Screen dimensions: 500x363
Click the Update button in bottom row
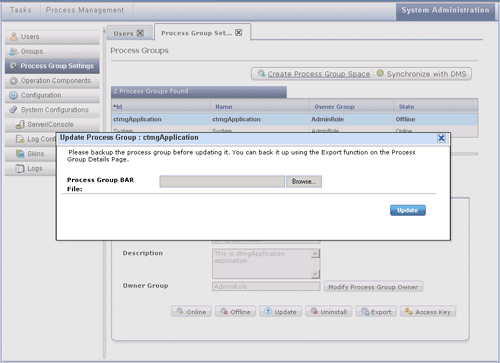pyautogui.click(x=280, y=312)
